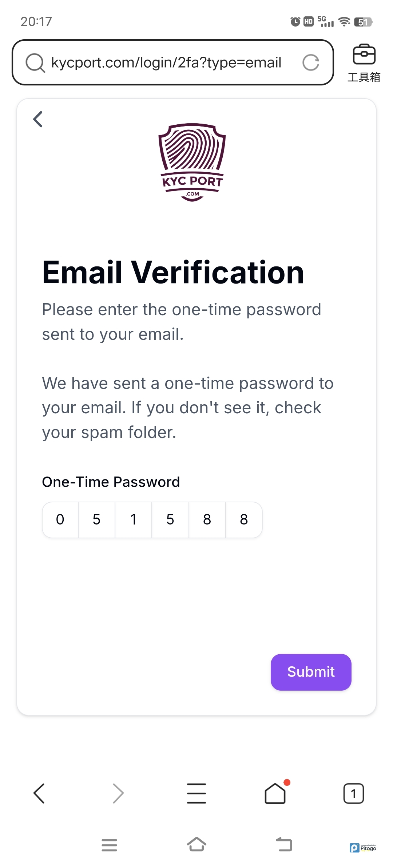
Task: Select the second OTP digit box
Action: (x=97, y=520)
